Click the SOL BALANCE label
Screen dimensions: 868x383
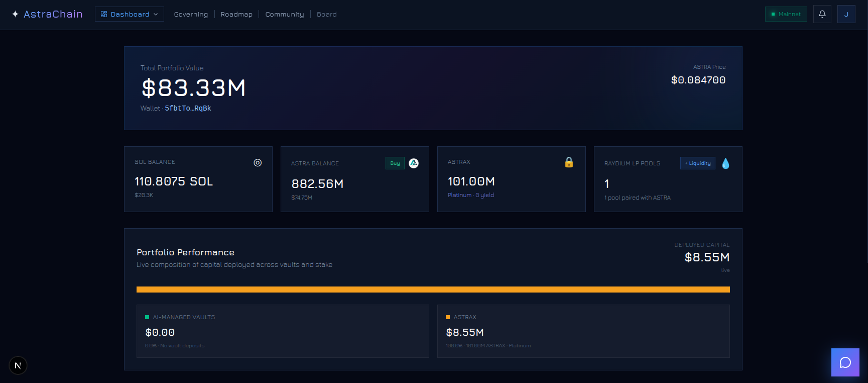tap(155, 162)
